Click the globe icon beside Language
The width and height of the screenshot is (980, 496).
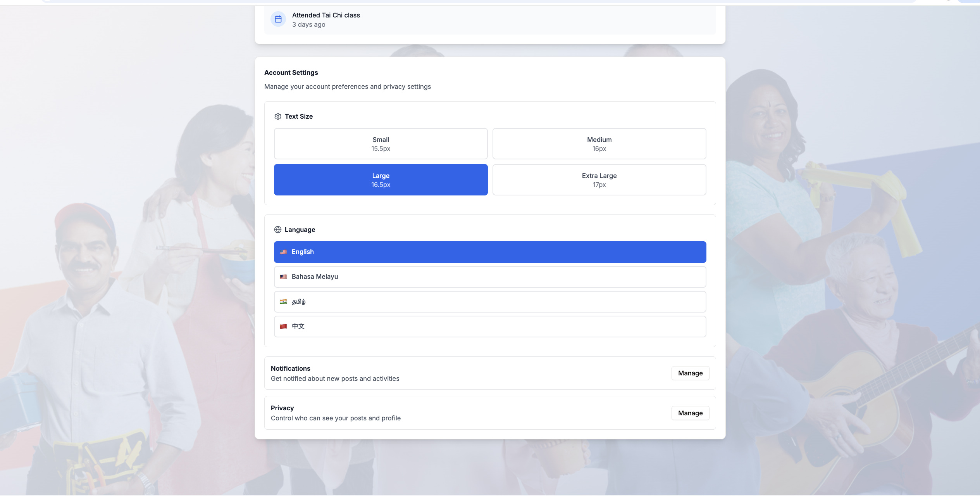pos(278,230)
